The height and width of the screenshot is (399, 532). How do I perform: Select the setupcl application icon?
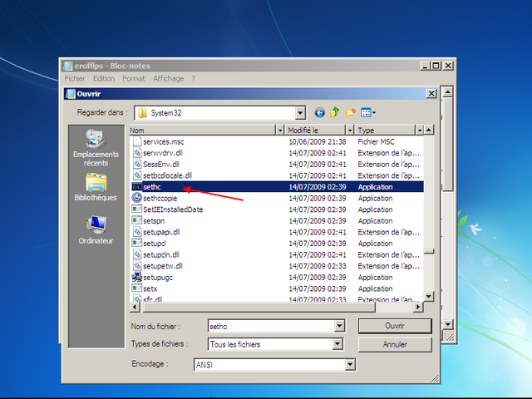click(136, 243)
